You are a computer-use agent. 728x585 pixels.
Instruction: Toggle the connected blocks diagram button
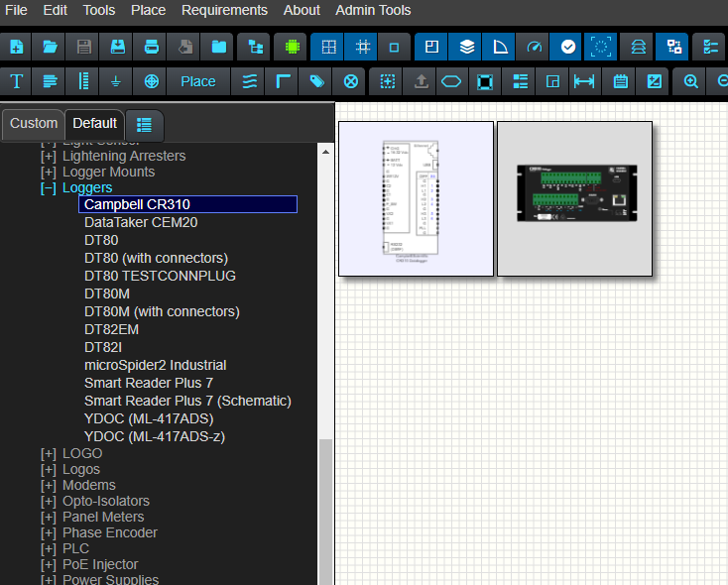pos(673,47)
